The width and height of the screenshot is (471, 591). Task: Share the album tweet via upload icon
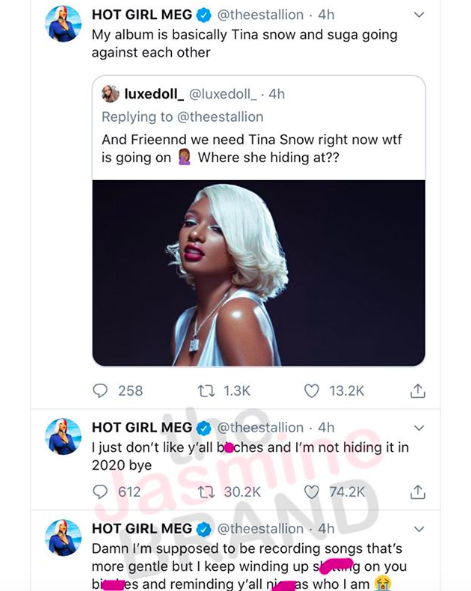417,391
